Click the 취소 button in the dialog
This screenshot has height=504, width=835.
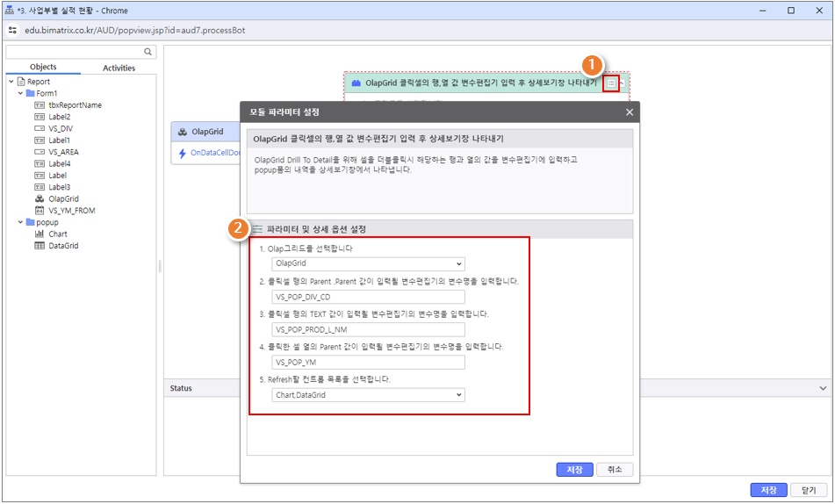[x=615, y=470]
